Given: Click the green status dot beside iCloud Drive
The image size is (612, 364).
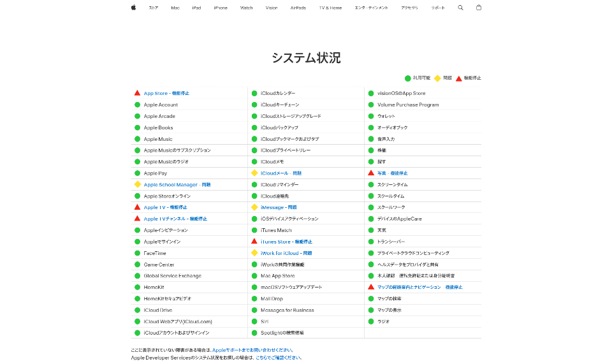Looking at the screenshot, I should (138, 310).
